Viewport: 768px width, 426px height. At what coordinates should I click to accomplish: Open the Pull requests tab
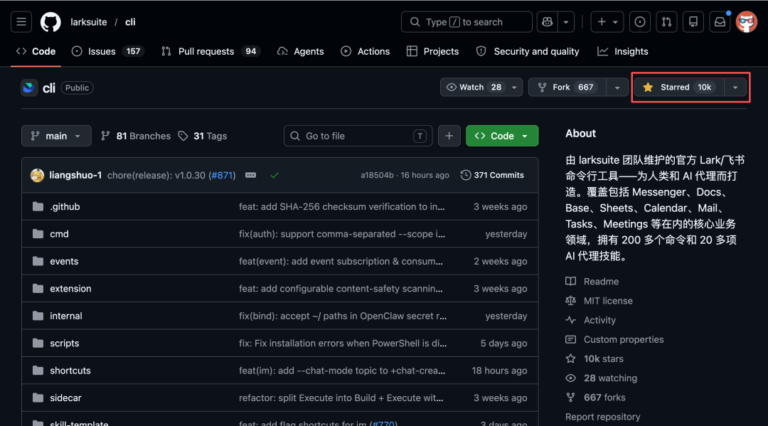point(211,51)
